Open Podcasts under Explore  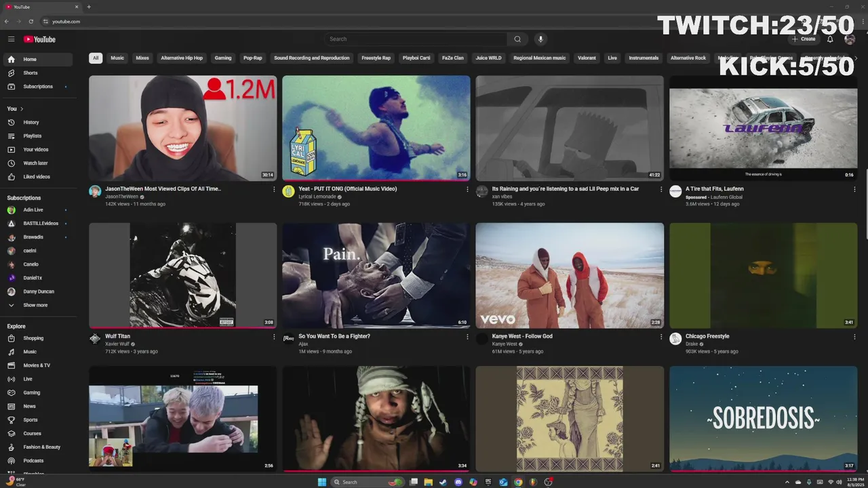click(x=37, y=460)
